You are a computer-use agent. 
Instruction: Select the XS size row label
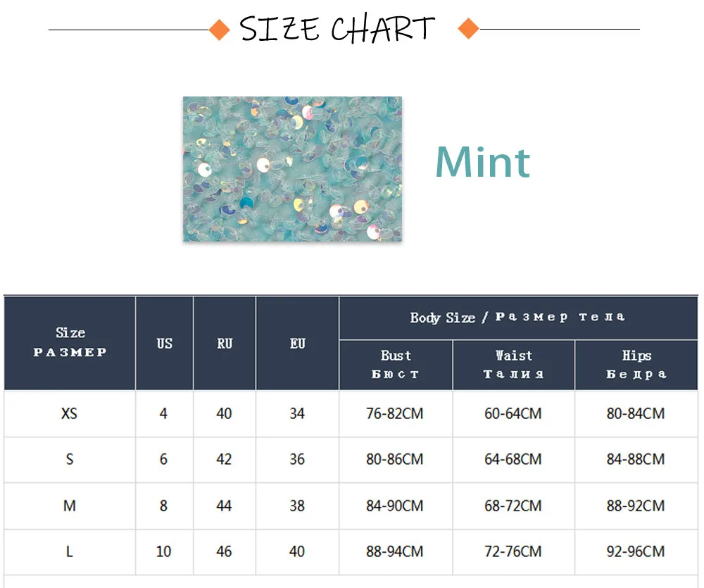click(x=70, y=413)
